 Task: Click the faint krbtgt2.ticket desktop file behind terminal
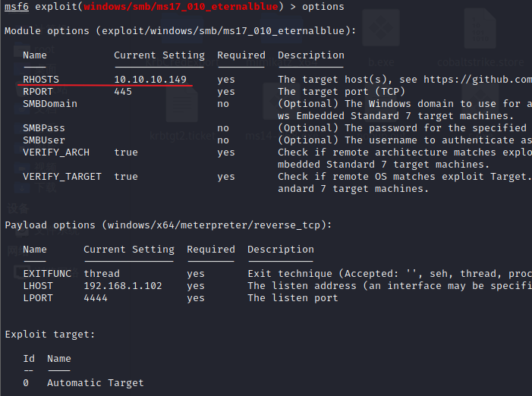[x=183, y=114]
